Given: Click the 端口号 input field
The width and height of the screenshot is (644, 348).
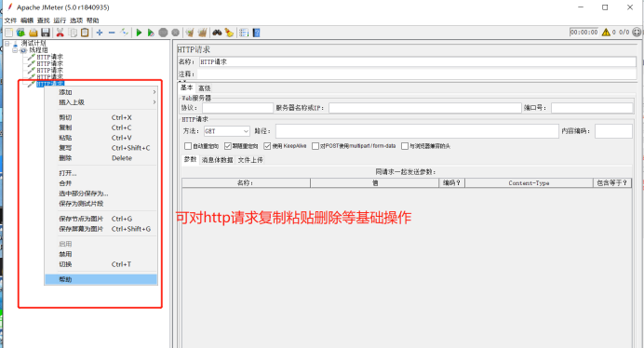Looking at the screenshot, I should 592,108.
